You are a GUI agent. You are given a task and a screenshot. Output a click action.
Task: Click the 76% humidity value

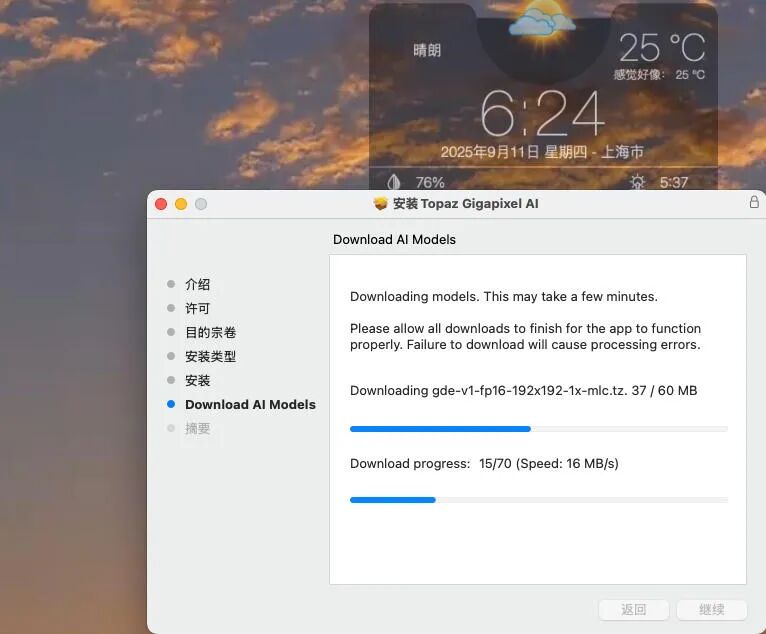[430, 183]
